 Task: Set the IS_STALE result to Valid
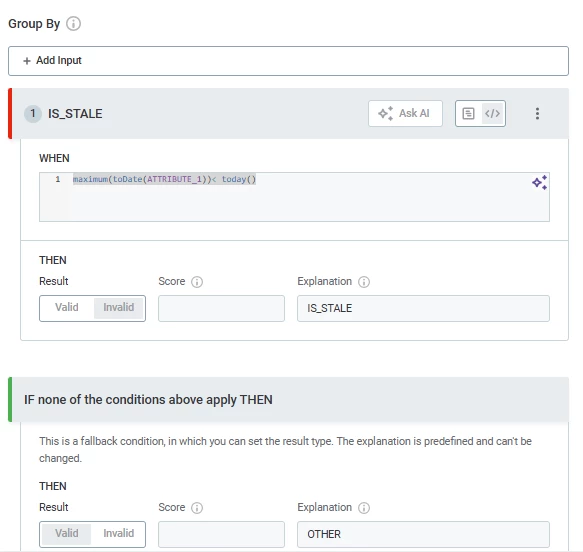[x=67, y=308]
